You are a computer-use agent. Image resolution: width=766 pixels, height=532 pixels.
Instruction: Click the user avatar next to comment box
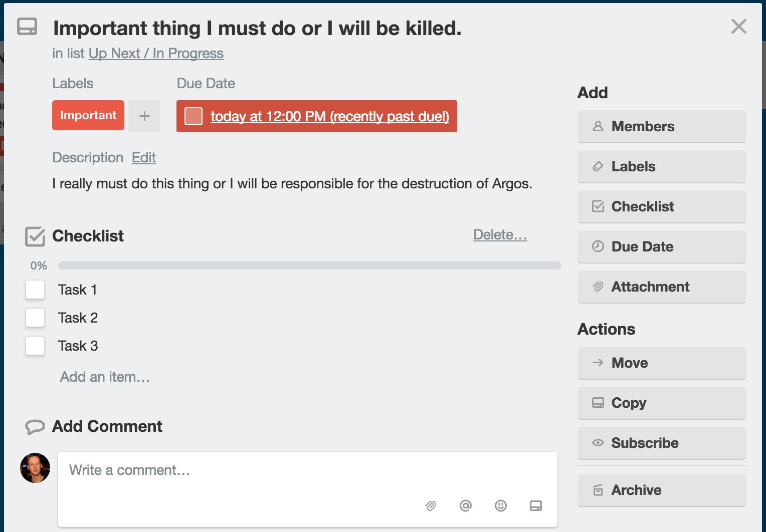click(x=35, y=468)
